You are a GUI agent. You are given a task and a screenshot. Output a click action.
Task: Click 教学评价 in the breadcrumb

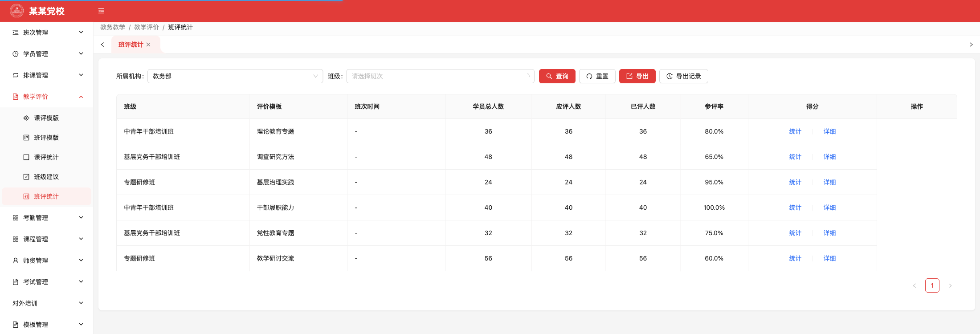point(147,27)
